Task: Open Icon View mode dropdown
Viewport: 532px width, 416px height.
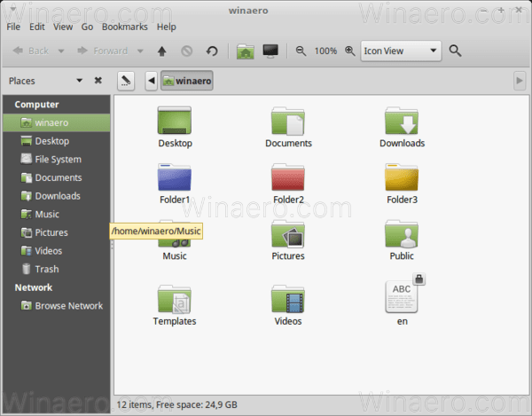Action: coord(401,51)
